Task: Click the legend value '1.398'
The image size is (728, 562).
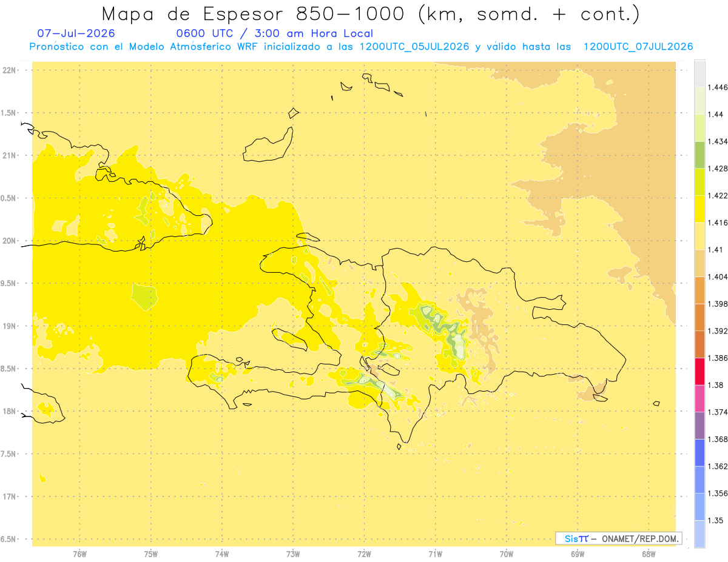Action: pyautogui.click(x=718, y=304)
